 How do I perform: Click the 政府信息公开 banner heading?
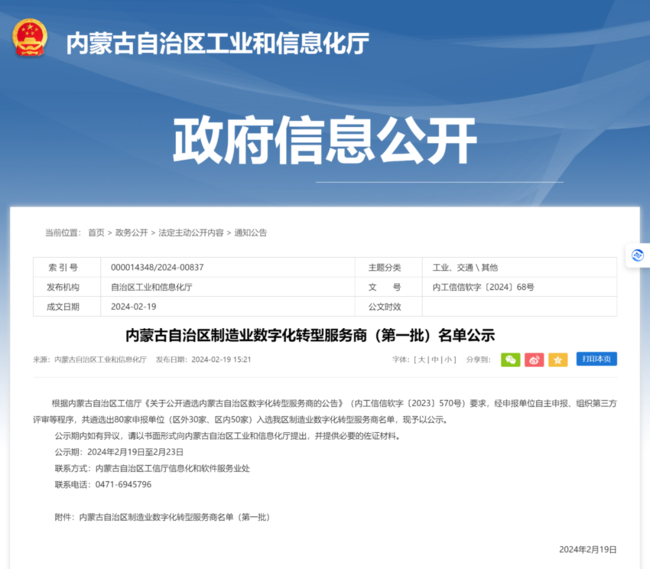[325, 142]
